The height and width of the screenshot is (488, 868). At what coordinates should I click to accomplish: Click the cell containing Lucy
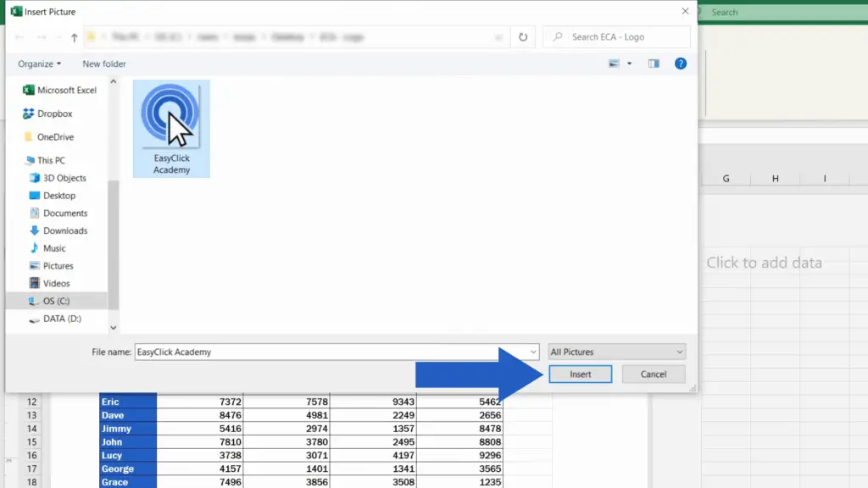128,455
